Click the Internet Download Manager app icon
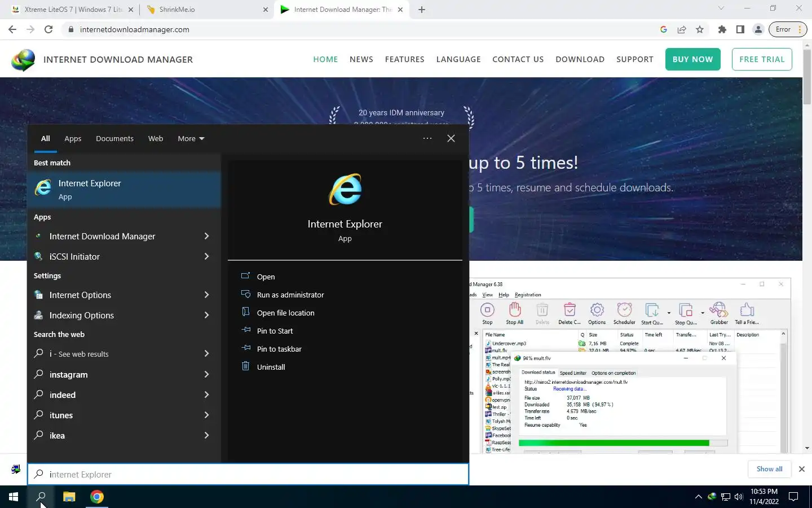812x508 pixels. point(38,236)
